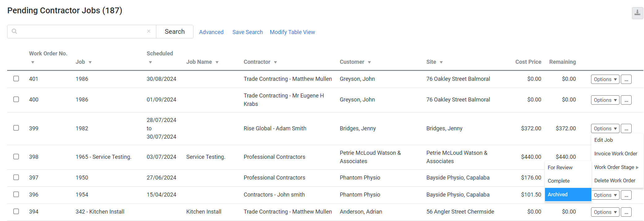Image resolution: width=644 pixels, height=221 pixels.
Task: Open the Modify Table View link
Action: tap(292, 32)
